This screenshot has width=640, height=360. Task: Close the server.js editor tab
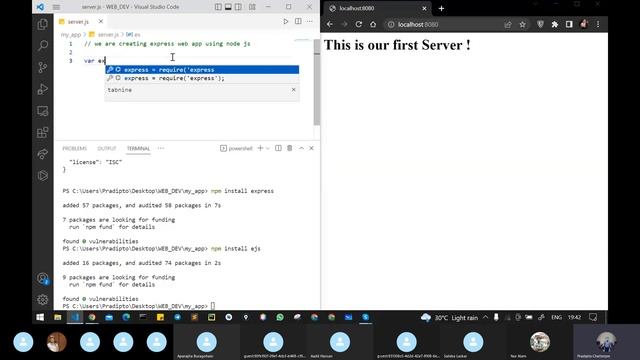(x=101, y=21)
